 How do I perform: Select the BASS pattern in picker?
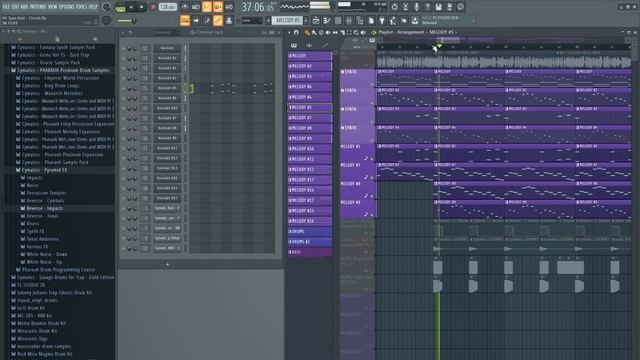310,252
